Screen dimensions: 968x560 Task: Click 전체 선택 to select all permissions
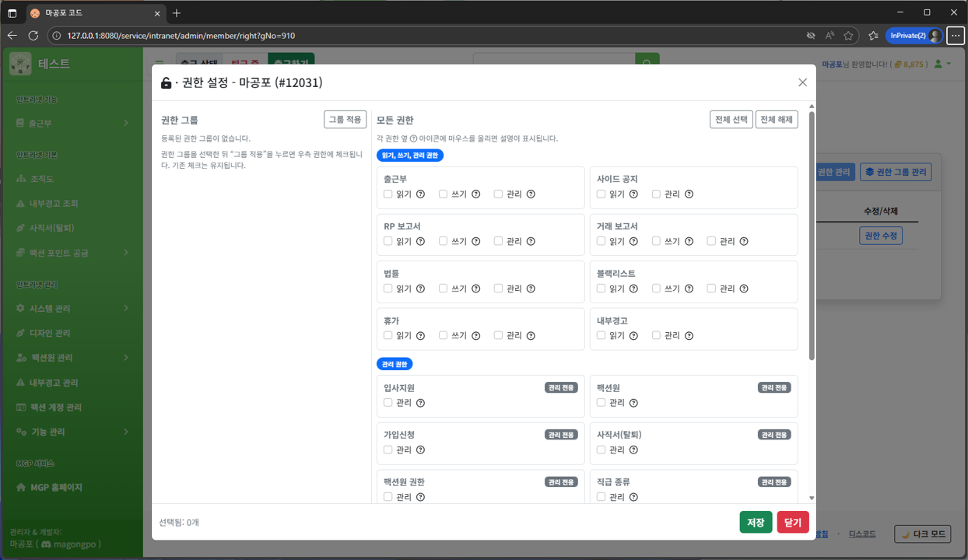point(731,119)
